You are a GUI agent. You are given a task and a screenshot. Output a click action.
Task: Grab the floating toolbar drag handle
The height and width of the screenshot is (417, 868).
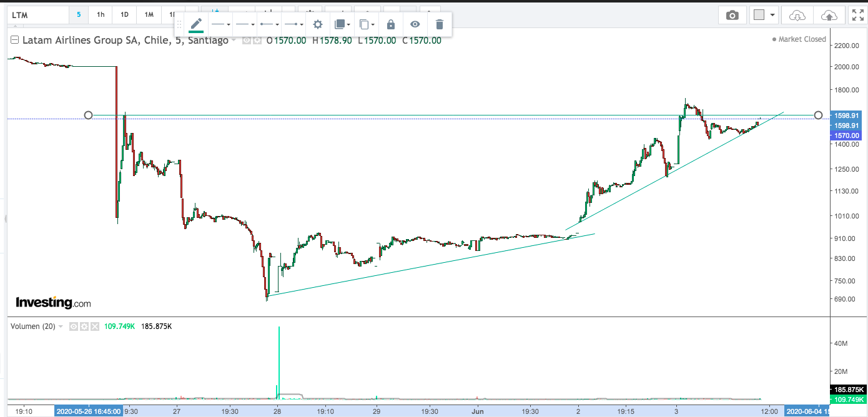[179, 24]
